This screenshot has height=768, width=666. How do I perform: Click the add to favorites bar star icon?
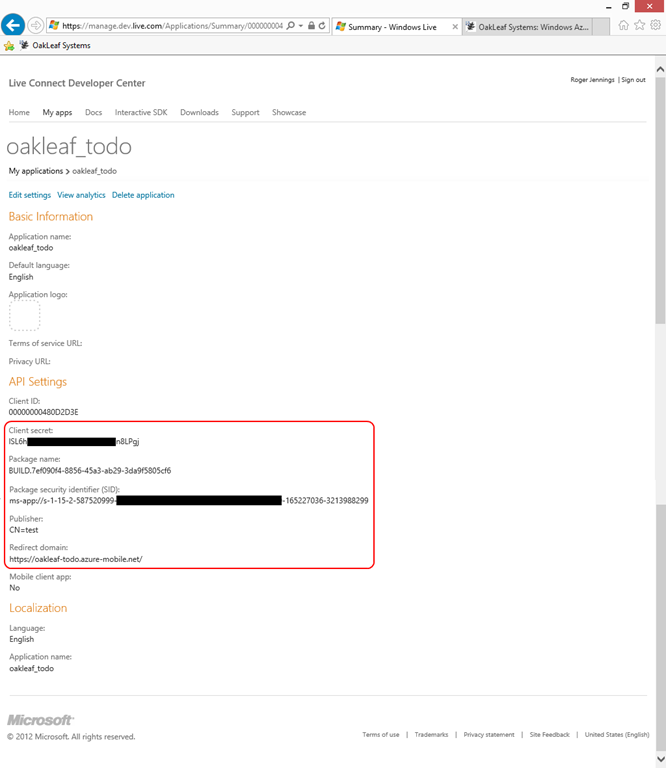pyautogui.click(x=9, y=46)
